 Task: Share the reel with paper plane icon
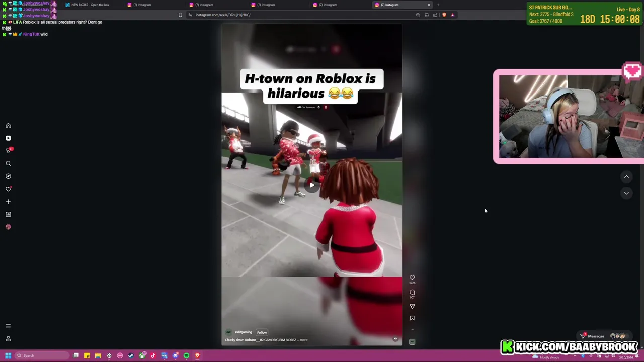coord(412,306)
